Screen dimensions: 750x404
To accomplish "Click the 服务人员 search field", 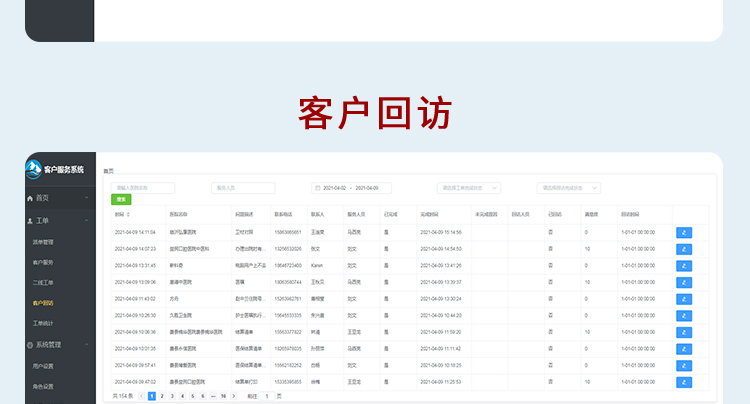I will pyautogui.click(x=243, y=188).
